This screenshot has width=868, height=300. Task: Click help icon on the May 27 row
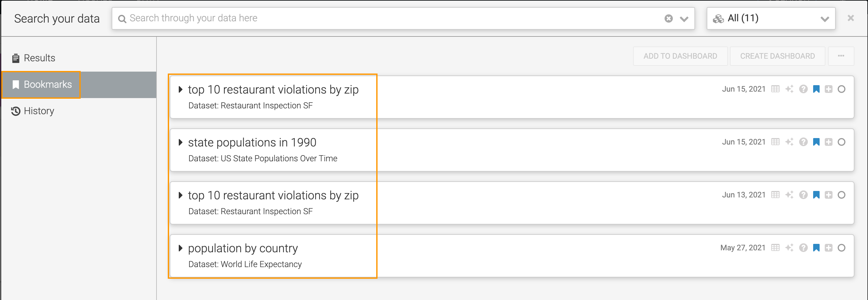tap(803, 248)
